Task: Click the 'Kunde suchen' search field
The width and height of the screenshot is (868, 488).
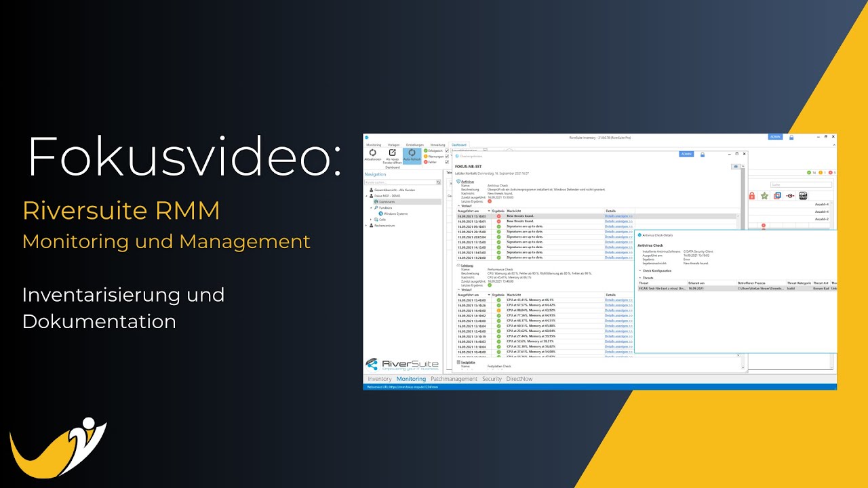Action: [x=400, y=182]
